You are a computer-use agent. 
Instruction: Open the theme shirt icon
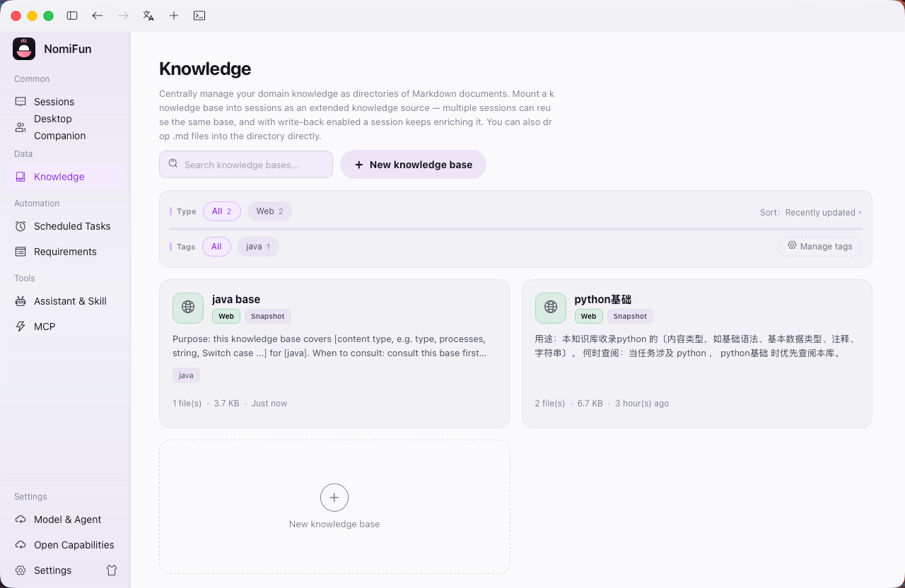112,570
